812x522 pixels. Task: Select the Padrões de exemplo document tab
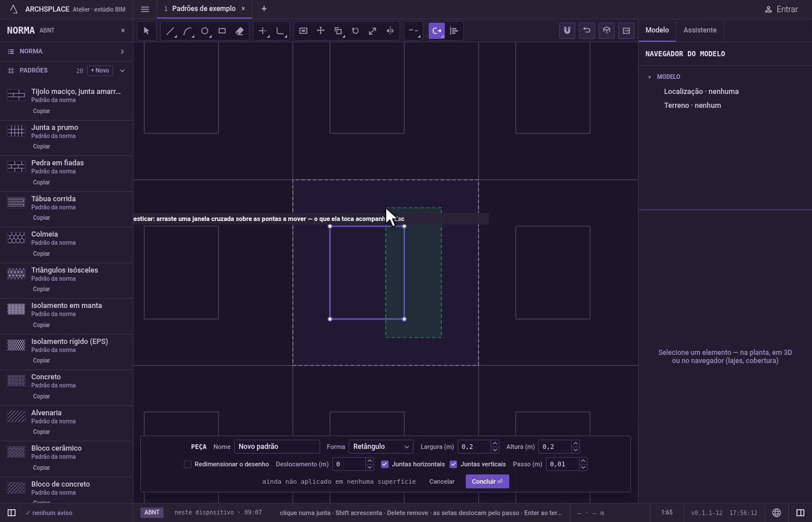click(204, 9)
